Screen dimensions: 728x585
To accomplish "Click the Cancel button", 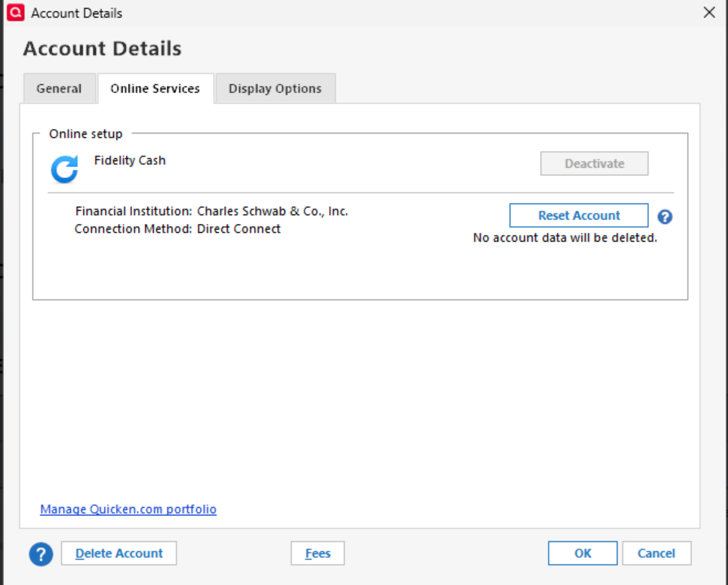I will click(656, 553).
